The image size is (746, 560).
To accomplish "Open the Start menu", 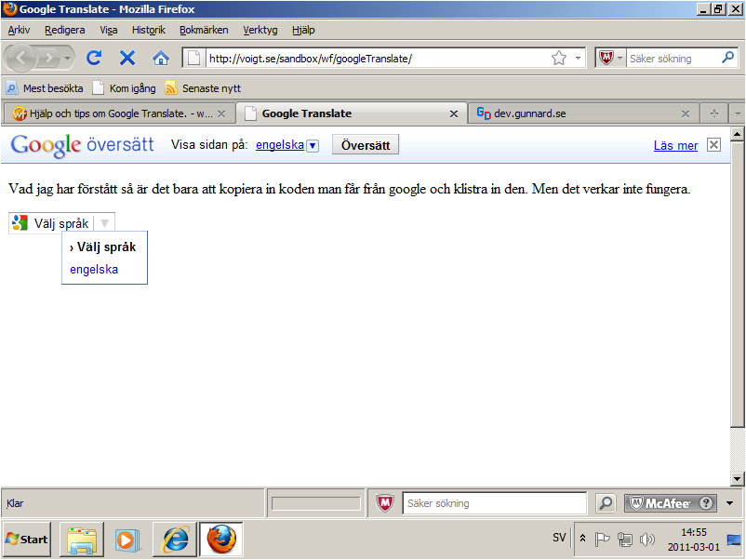I will tap(27, 539).
